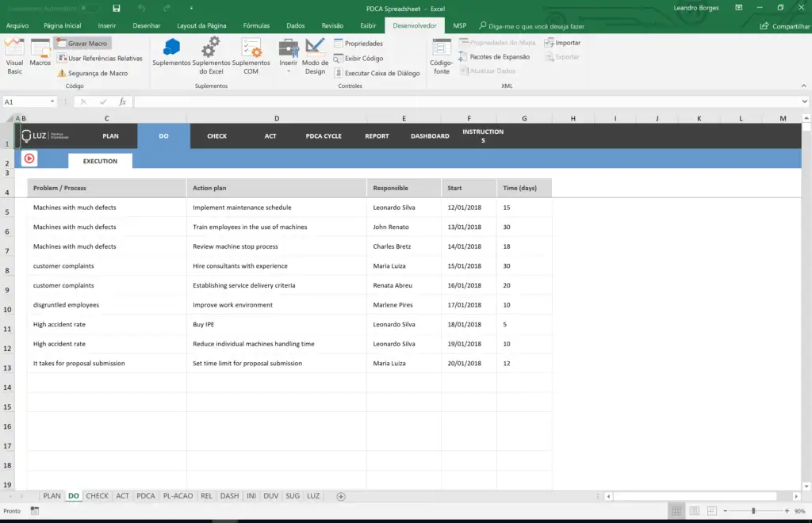The height and width of the screenshot is (523, 812).
Task: Click the 90% zoom level in status bar
Action: pyautogui.click(x=799, y=511)
